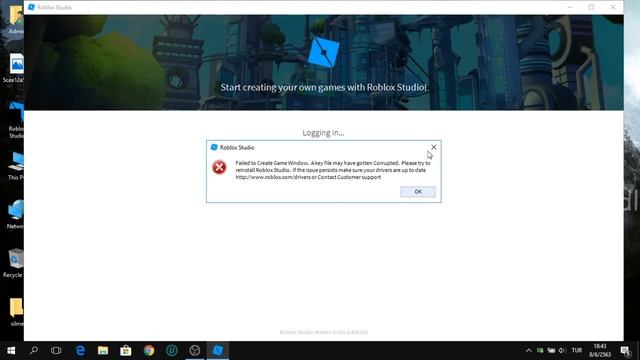Click the Roblox Studio icon in dialog title
This screenshot has width=640, height=360.
click(x=214, y=147)
